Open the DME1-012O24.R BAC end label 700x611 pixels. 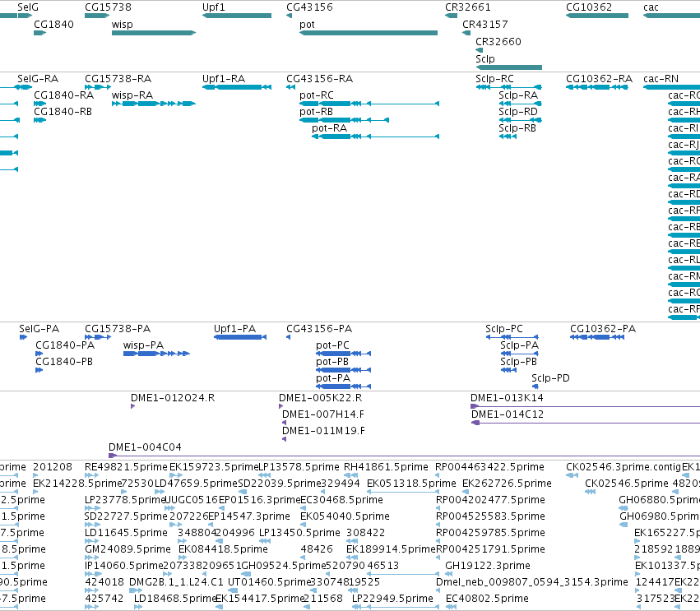pyautogui.click(x=173, y=398)
